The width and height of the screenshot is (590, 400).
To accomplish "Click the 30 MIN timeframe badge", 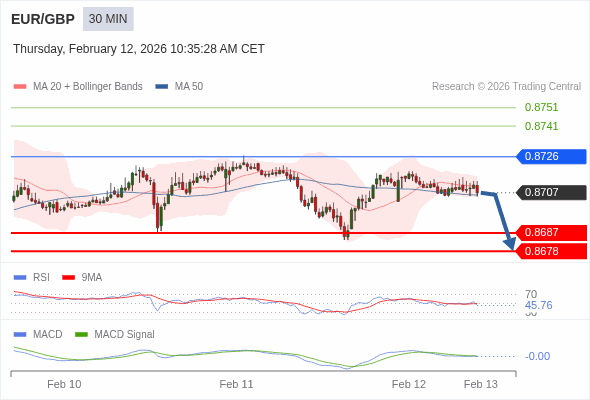I will (x=108, y=19).
